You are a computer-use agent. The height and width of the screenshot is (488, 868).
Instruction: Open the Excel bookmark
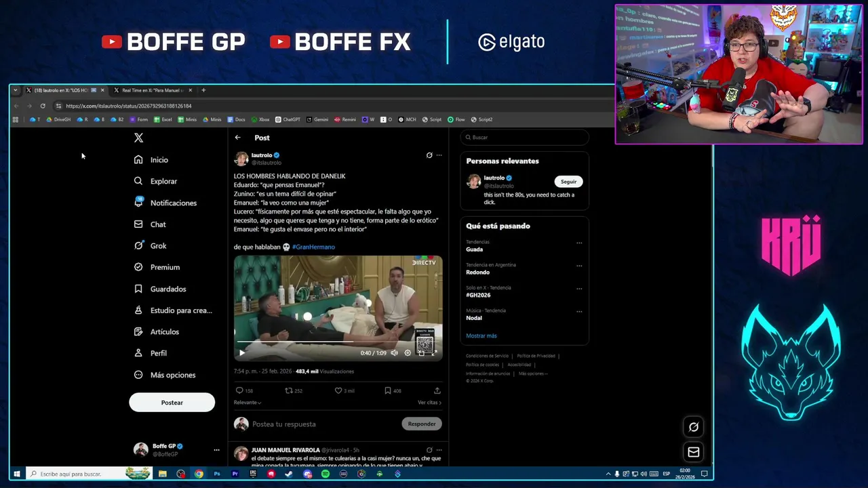[163, 119]
